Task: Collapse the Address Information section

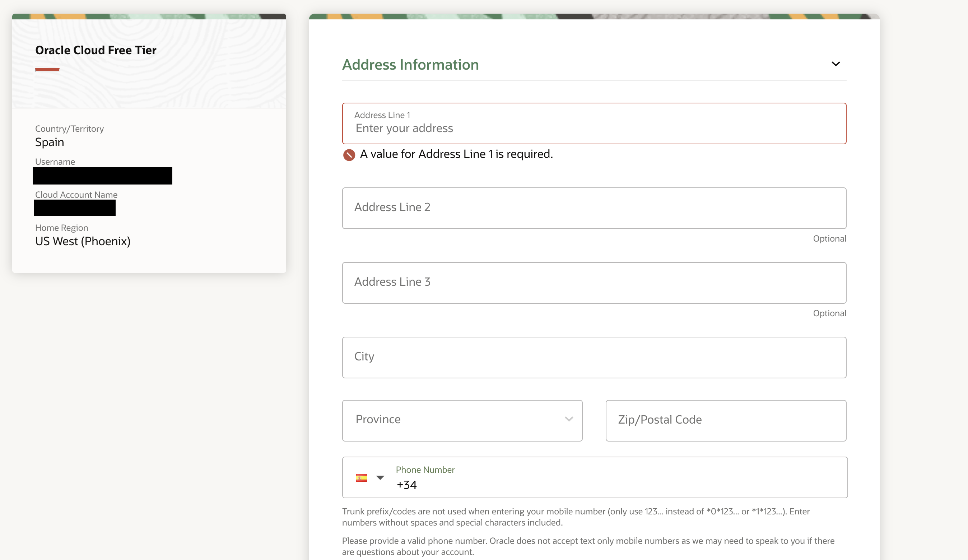Action: click(x=836, y=64)
